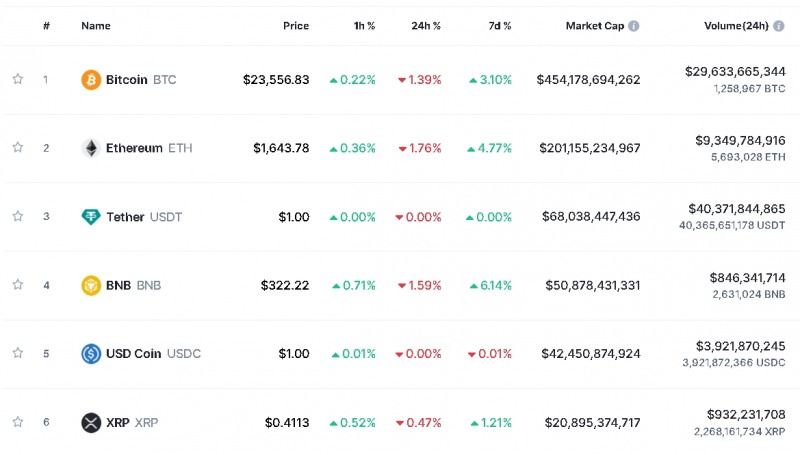Click Bitcoin's 24h volume figure
This screenshot has height=455, width=800.
pos(735,72)
